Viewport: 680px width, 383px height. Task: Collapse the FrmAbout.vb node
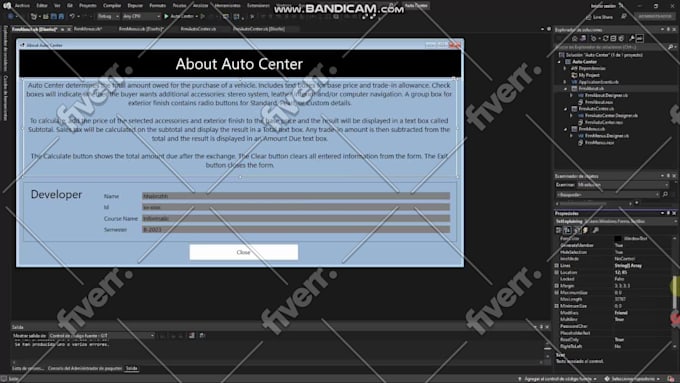click(565, 88)
